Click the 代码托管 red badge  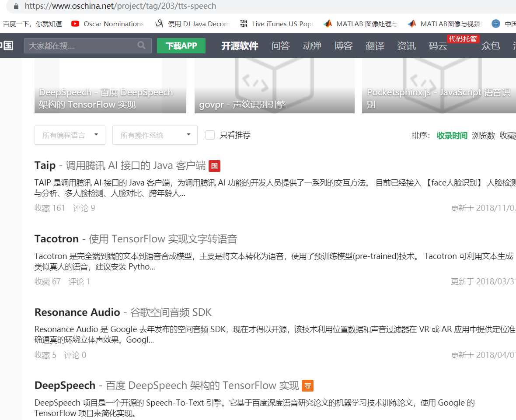click(x=463, y=39)
